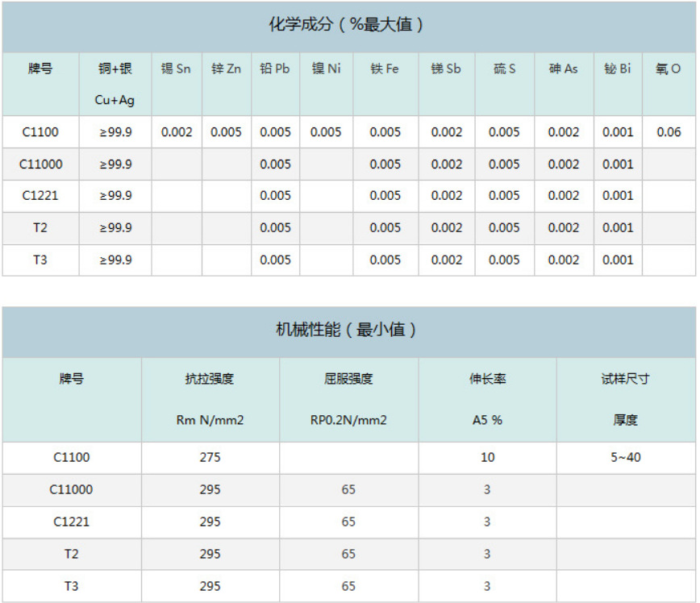Click the Pb value 0.005 in C11000 row
Image resolution: width=700 pixels, height=603 pixels.
point(276,164)
